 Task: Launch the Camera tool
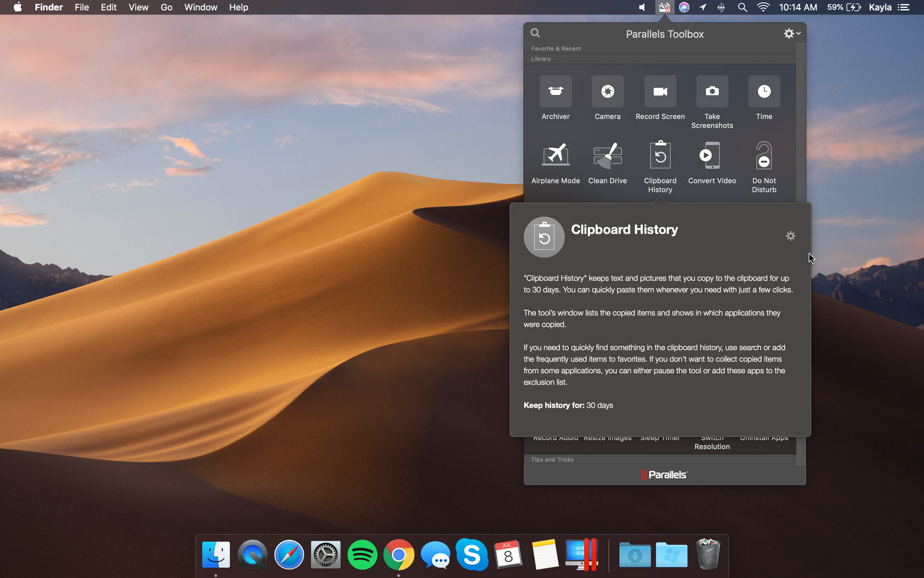point(607,92)
